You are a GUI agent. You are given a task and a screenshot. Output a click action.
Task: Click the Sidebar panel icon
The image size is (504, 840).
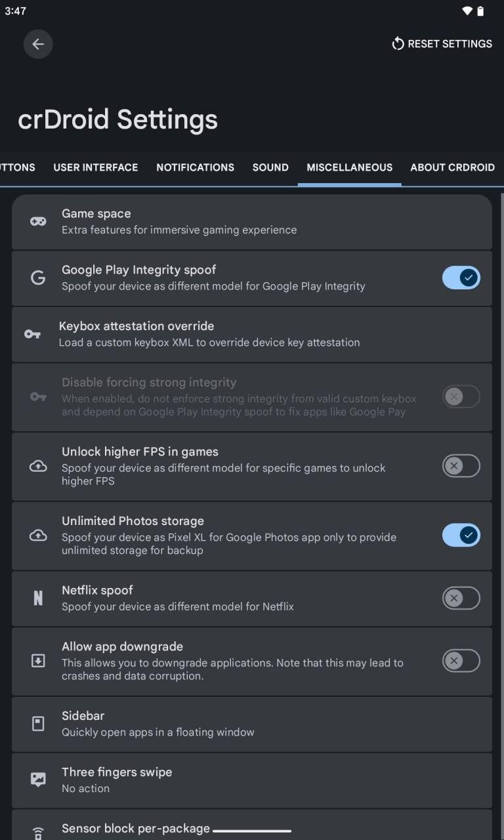[38, 724]
